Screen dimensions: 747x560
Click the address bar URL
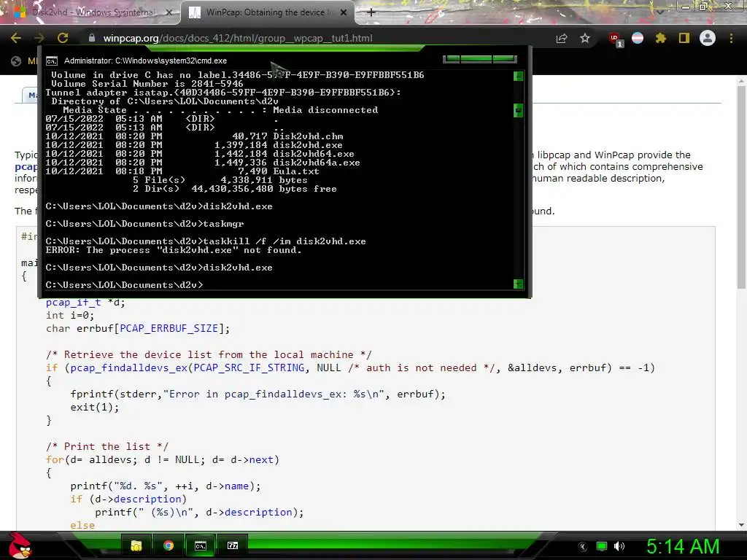[238, 38]
